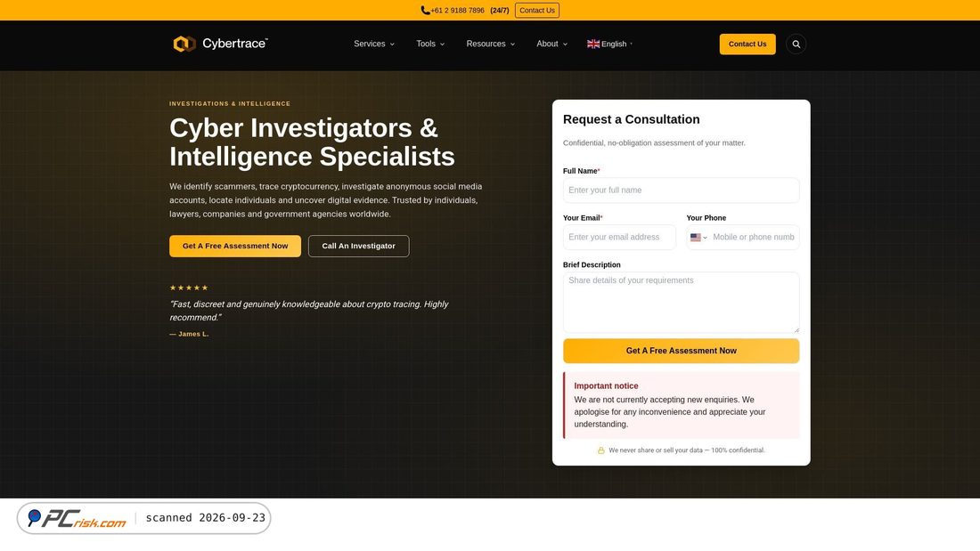Click 'We are not currently accepting new enquiries' text
Viewport: 980px width, 551px height.
670,411
